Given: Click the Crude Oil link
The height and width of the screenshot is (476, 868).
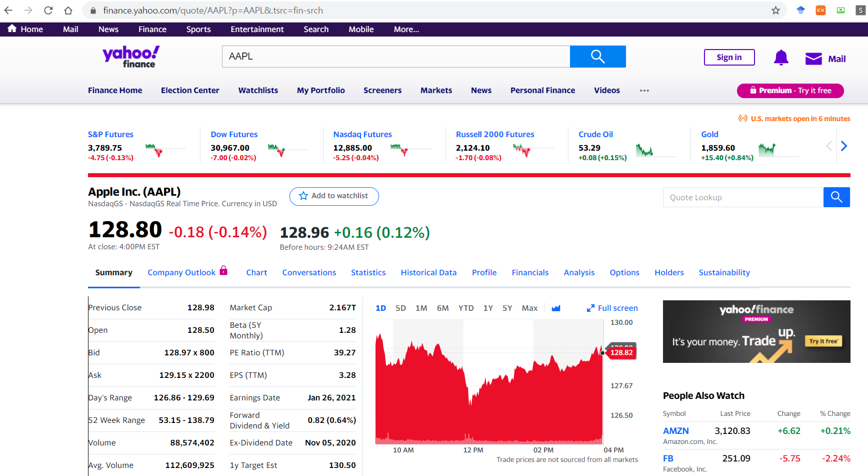Looking at the screenshot, I should [x=595, y=135].
